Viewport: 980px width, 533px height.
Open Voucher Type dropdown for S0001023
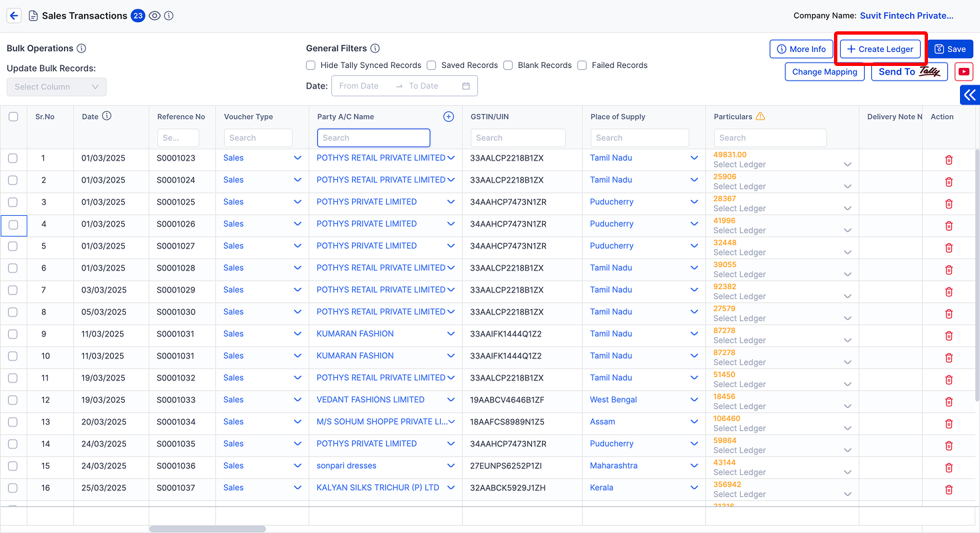click(x=297, y=158)
